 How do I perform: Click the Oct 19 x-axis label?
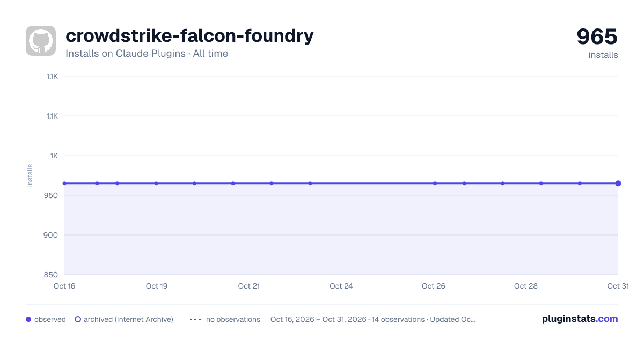[x=157, y=286]
